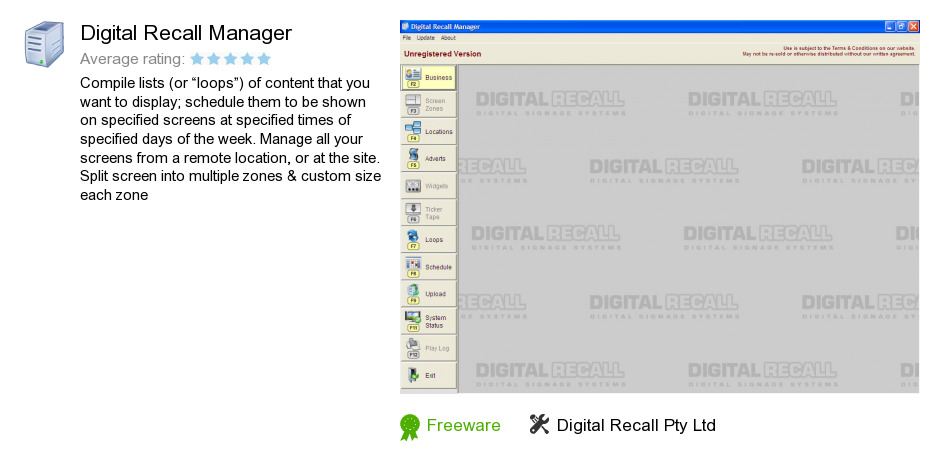Select the Locations sidebar button
940x471 pixels.
click(x=429, y=131)
